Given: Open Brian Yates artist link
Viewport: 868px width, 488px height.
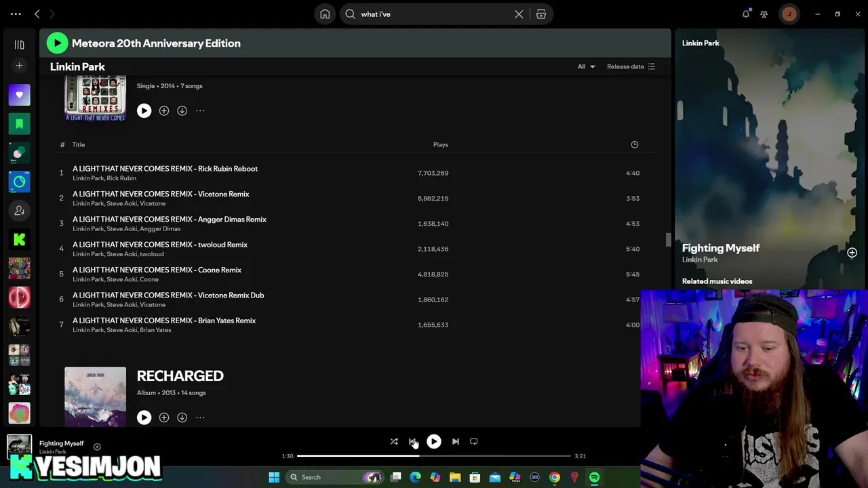Looking at the screenshot, I should (155, 330).
